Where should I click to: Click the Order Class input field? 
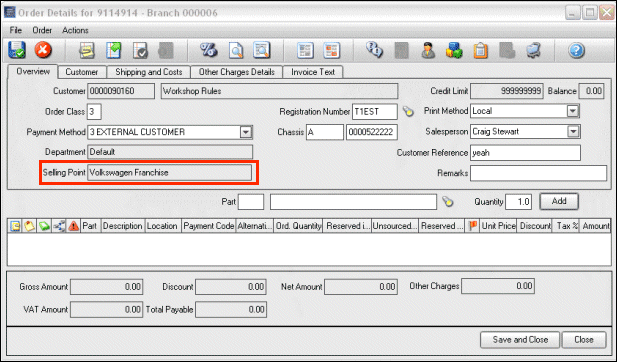(94, 112)
